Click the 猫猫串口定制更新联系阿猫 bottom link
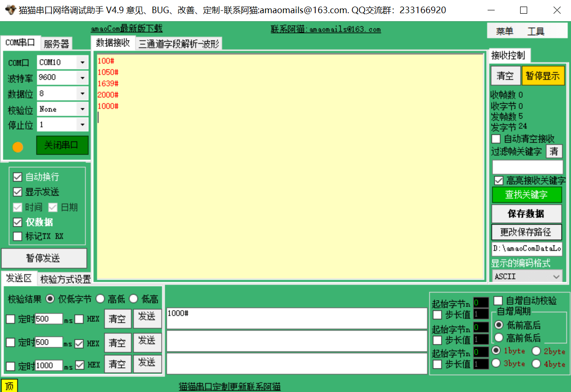 [229, 387]
